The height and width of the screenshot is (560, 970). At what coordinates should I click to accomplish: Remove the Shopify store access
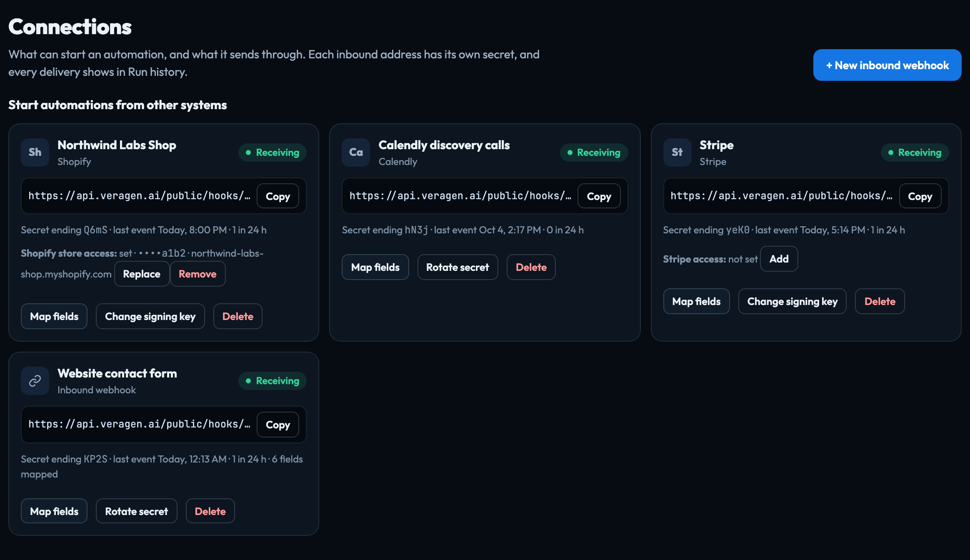197,274
